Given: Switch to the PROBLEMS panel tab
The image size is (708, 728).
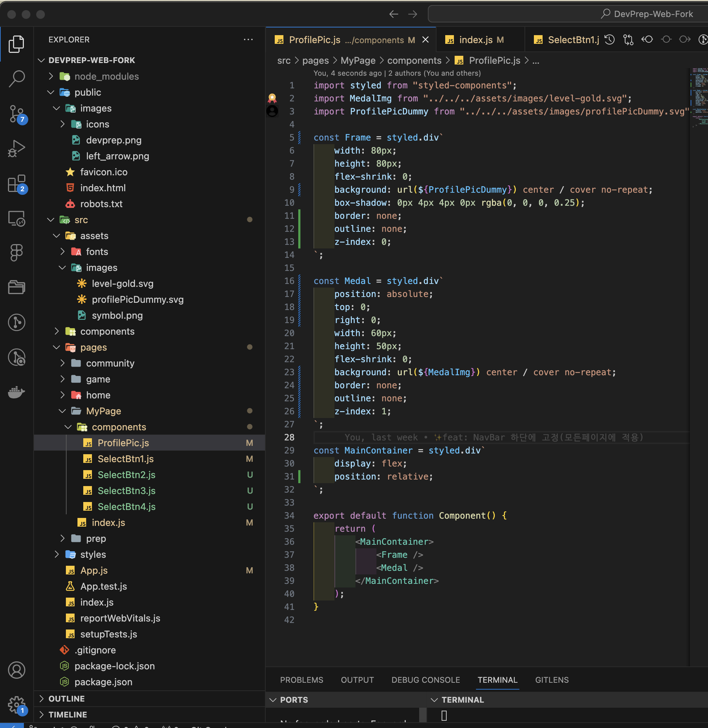Looking at the screenshot, I should point(301,679).
